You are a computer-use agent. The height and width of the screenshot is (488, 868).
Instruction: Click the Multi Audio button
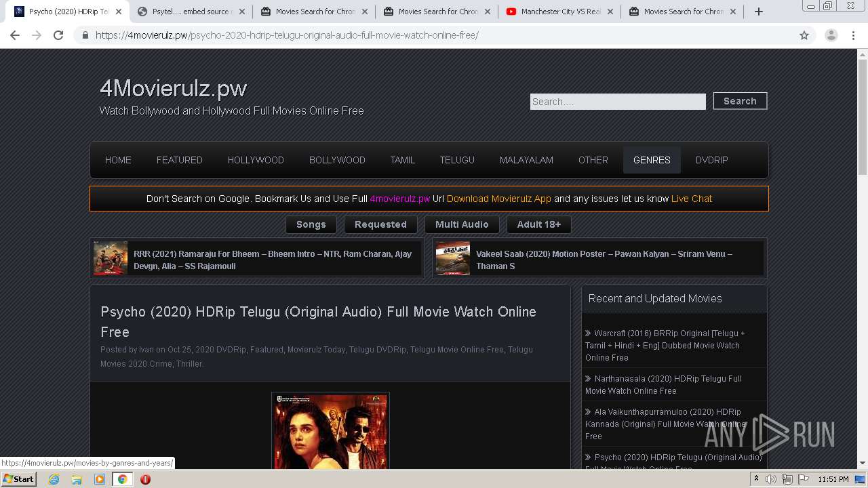point(462,224)
